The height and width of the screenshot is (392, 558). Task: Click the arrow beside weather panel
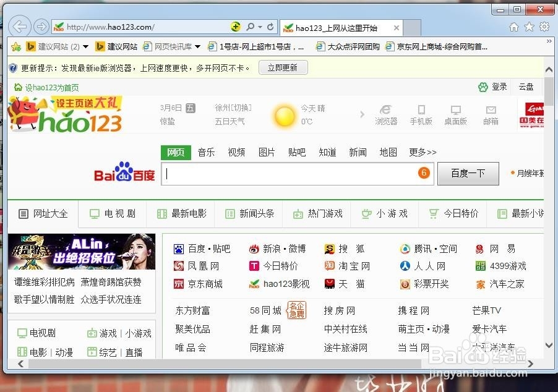tap(363, 114)
